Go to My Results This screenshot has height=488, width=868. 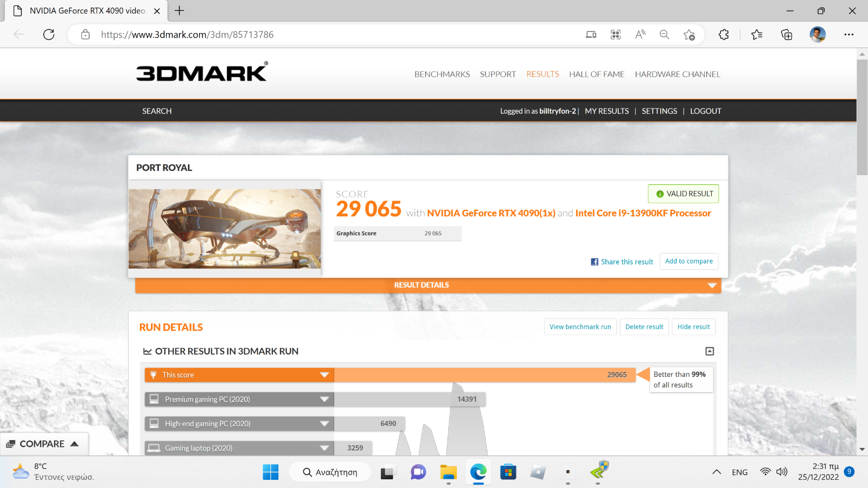607,111
